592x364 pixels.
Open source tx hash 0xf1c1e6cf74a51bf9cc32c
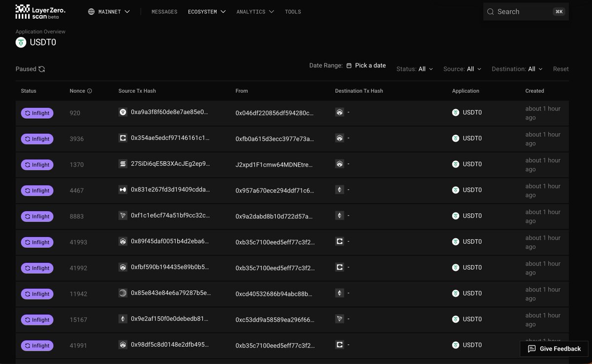point(171,216)
